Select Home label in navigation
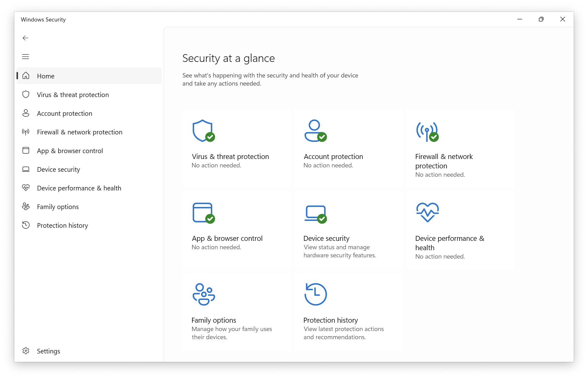 tap(46, 76)
